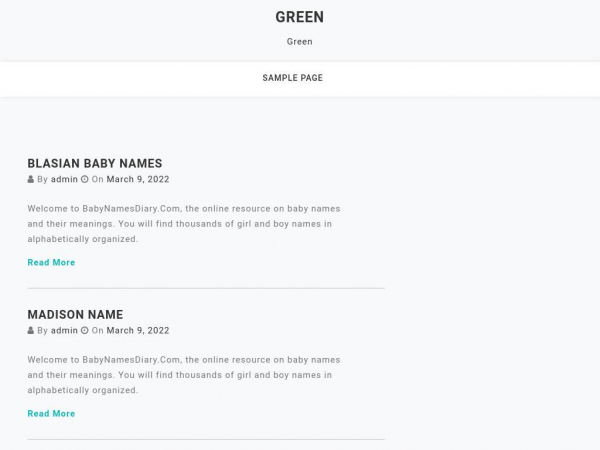Click the excerpt text of Madison Name
The height and width of the screenshot is (450, 600).
(183, 376)
